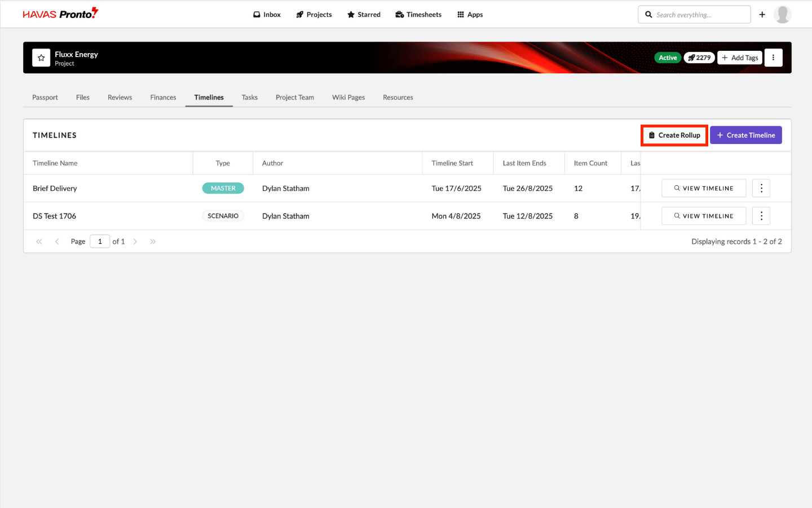
Task: Click the Tue 17/6/2025 start date cell
Action: [457, 189]
